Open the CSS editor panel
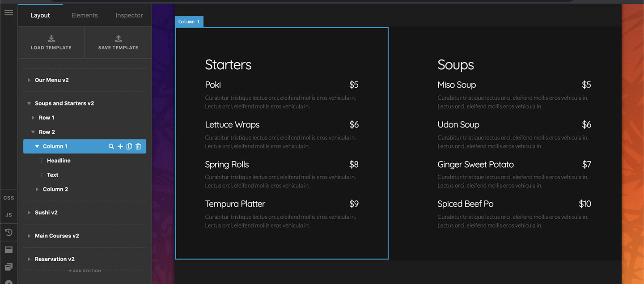The image size is (644, 284). click(8, 197)
